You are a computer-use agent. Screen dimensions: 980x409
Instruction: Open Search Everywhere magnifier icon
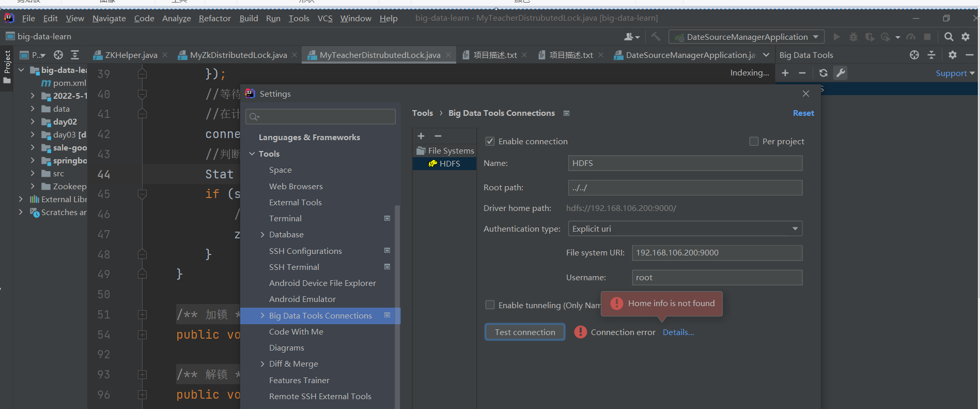(x=948, y=37)
